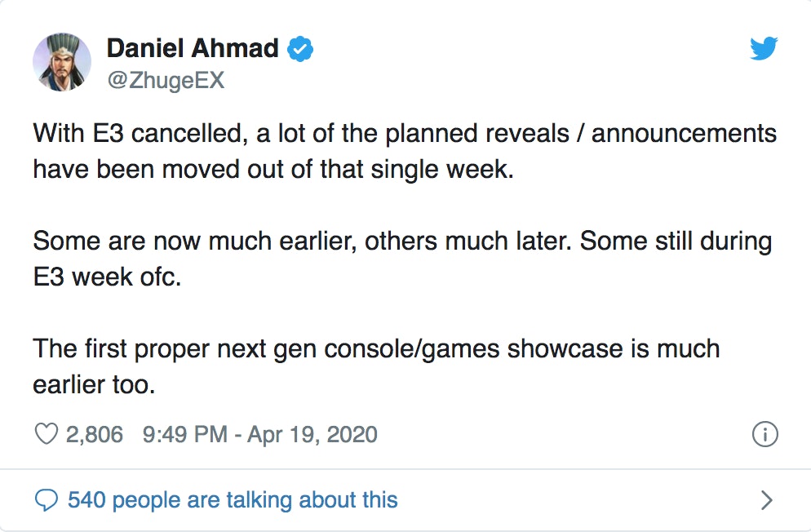The height and width of the screenshot is (532, 811).
Task: Click the "Some are now much earlier" line
Action: 402,242
